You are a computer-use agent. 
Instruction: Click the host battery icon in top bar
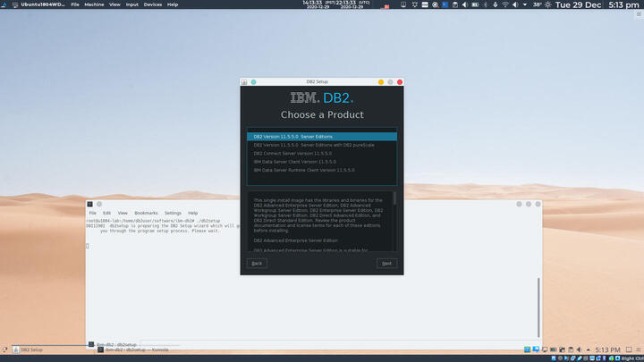tap(475, 4)
